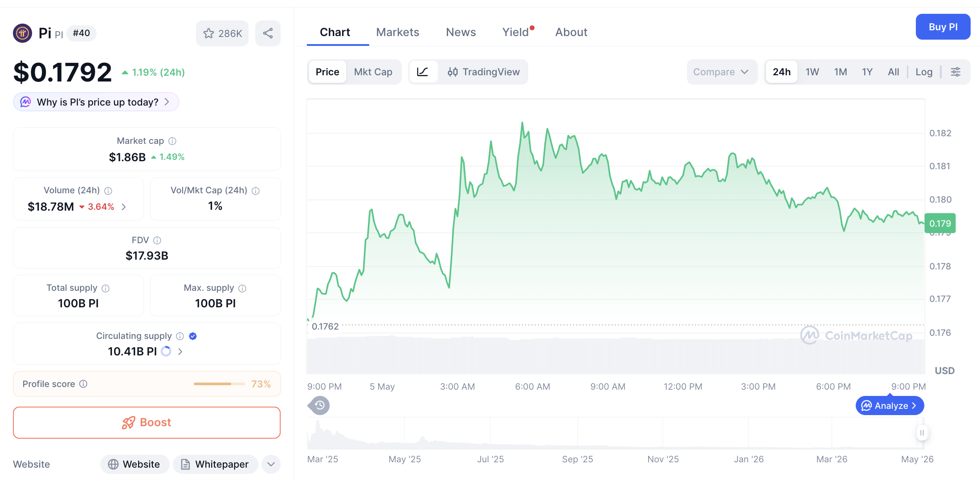Click the pause handle on range navigator

pos(922,433)
